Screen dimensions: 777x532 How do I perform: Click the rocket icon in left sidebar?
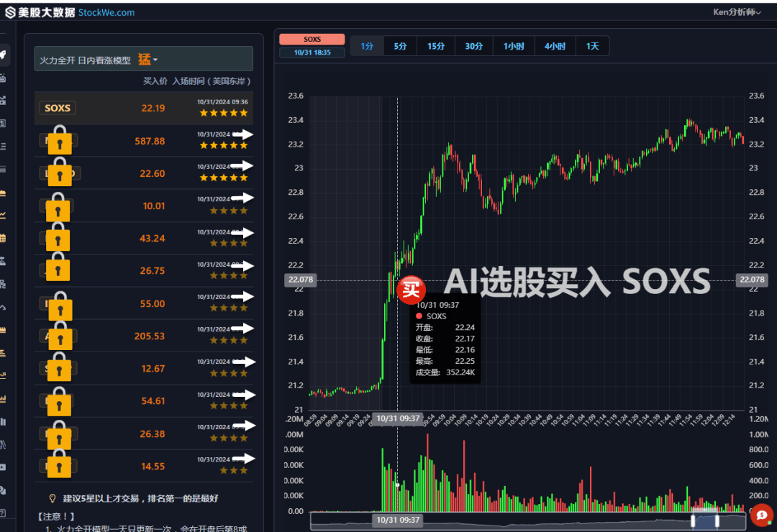coord(3,55)
